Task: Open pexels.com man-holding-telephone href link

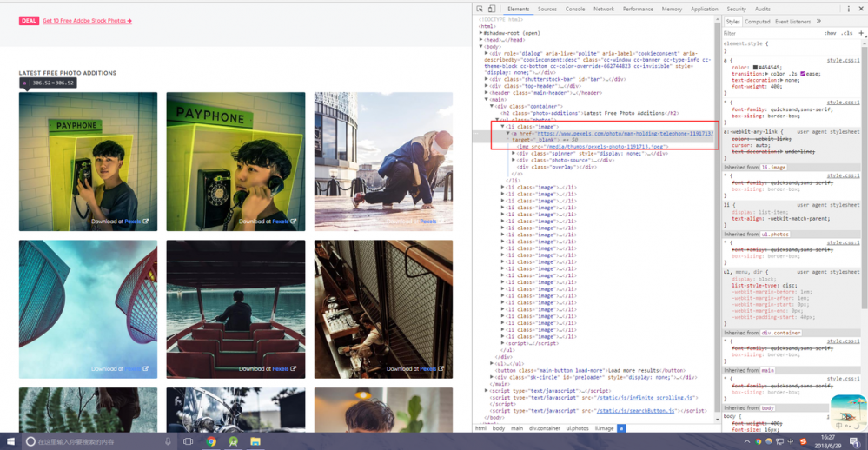Action: [625, 134]
